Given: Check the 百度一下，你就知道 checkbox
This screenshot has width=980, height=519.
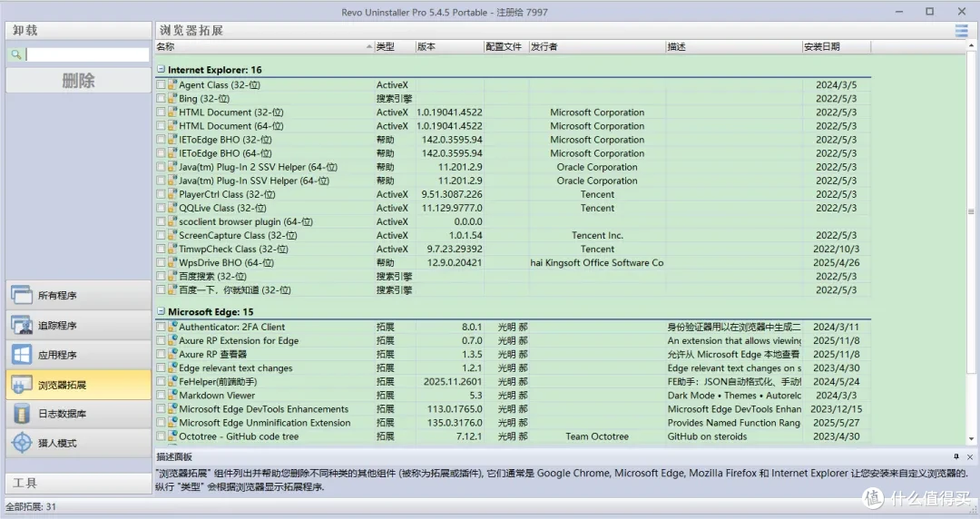Looking at the screenshot, I should (x=162, y=290).
